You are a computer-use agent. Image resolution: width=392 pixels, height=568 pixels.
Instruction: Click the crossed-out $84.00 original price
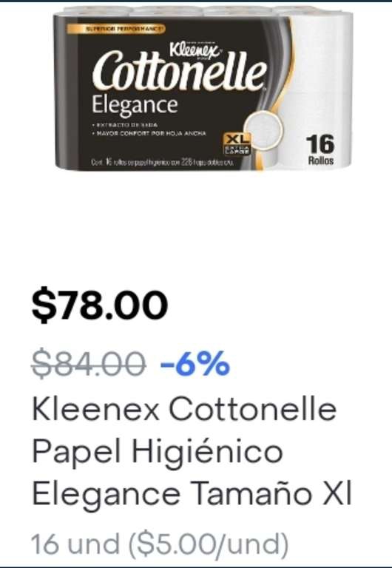coord(89,363)
